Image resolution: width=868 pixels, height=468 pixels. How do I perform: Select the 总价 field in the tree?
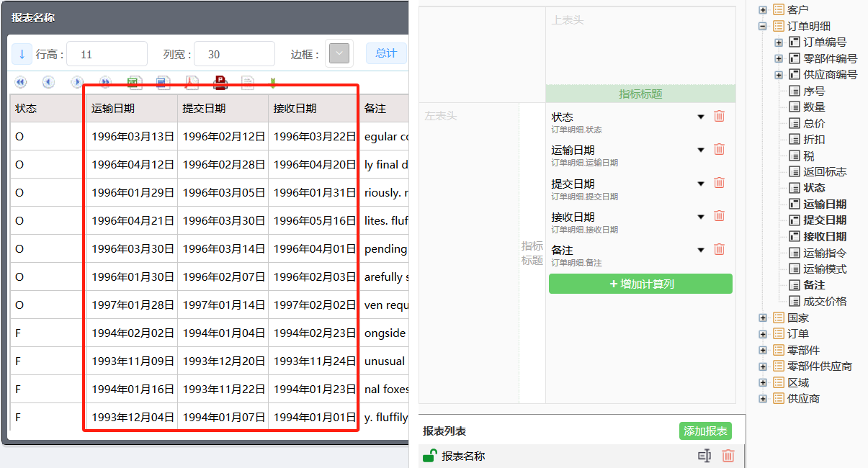point(814,123)
